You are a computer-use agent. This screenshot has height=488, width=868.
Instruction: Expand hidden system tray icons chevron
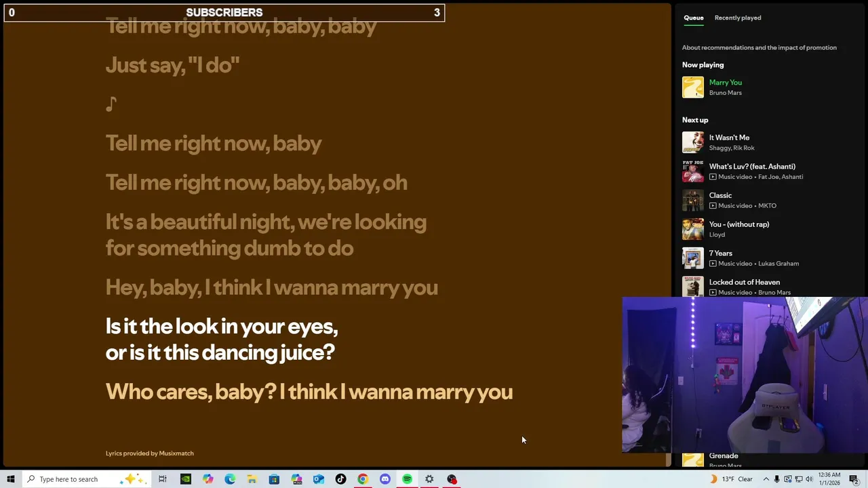tap(766, 479)
